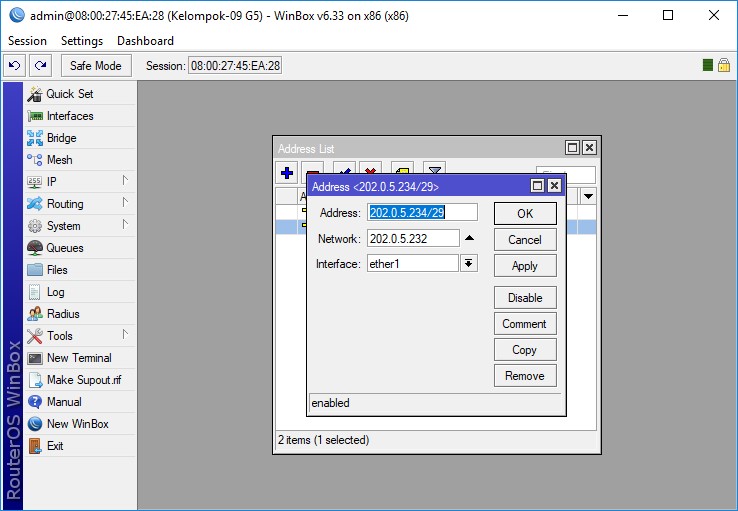Expand the Tools submenu arrow
This screenshot has height=511, width=738.
pyautogui.click(x=125, y=334)
